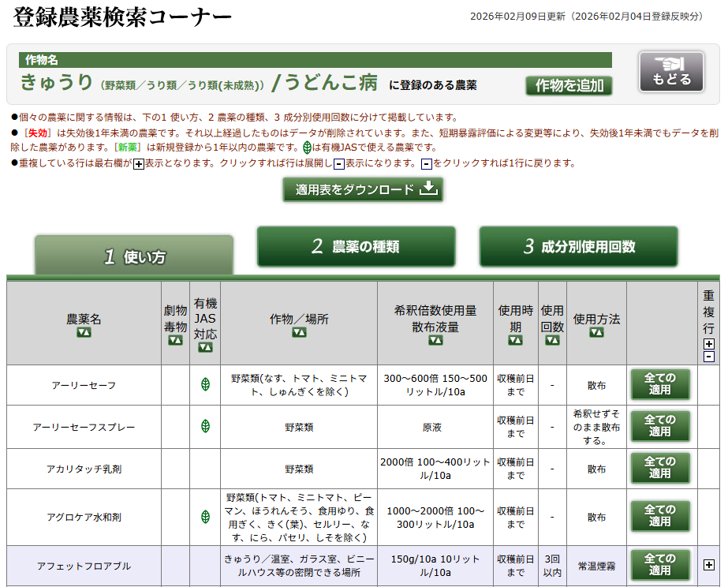Image resolution: width=728 pixels, height=587 pixels.
Task: Download the table via 適用表をダウンロード
Action: (x=364, y=189)
